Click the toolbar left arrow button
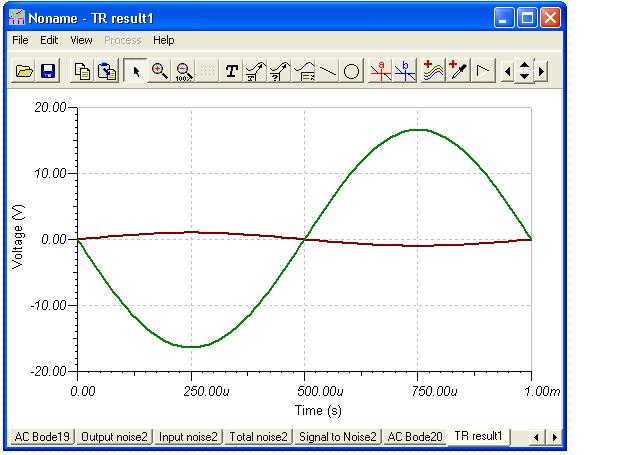The width and height of the screenshot is (640, 455). point(507,71)
